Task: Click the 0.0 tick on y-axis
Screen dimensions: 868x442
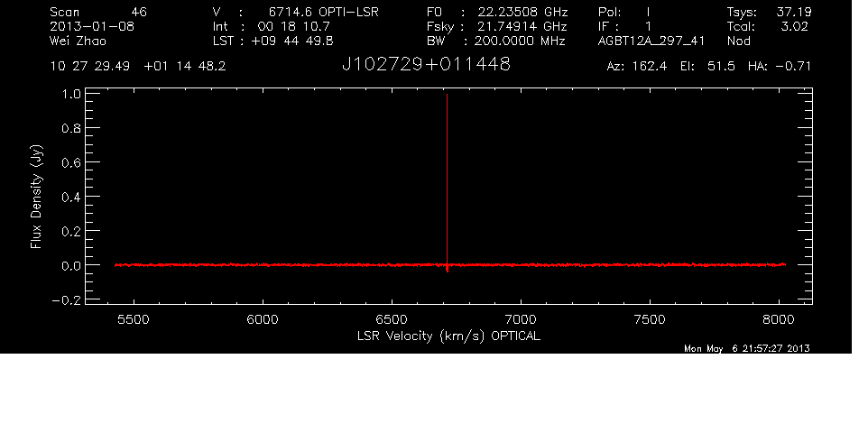Action: pyautogui.click(x=70, y=265)
